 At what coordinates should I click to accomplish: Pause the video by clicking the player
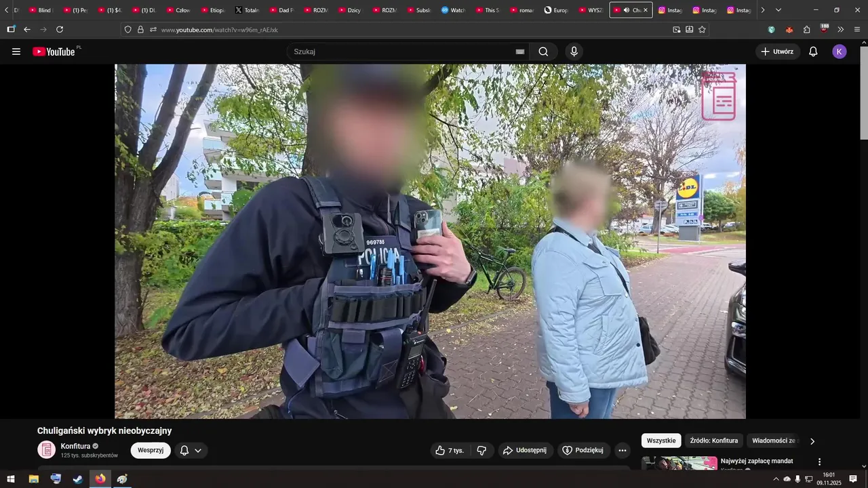click(x=430, y=241)
